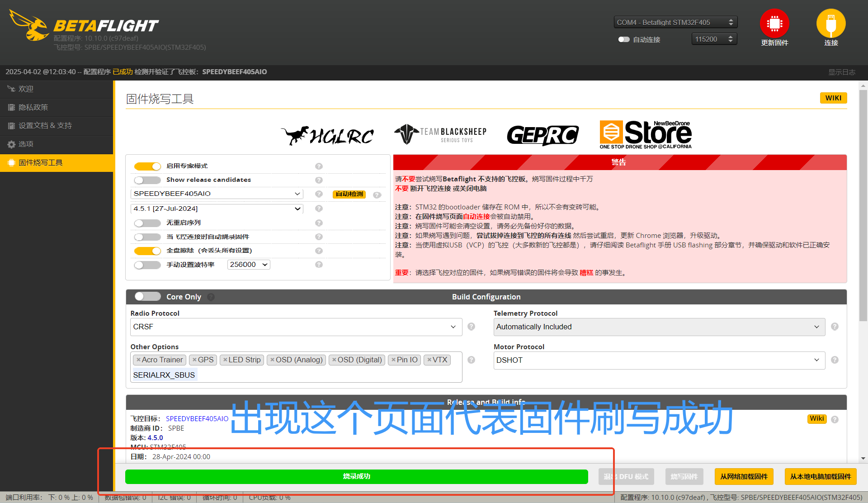Click help icon next to release info Wiki
The height and width of the screenshot is (503, 868).
(x=835, y=420)
